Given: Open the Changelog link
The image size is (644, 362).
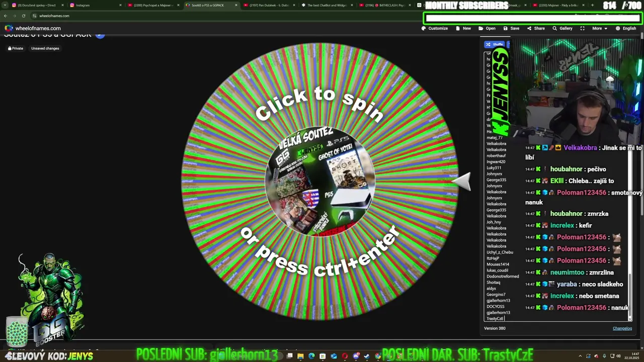Looking at the screenshot, I should [x=622, y=328].
